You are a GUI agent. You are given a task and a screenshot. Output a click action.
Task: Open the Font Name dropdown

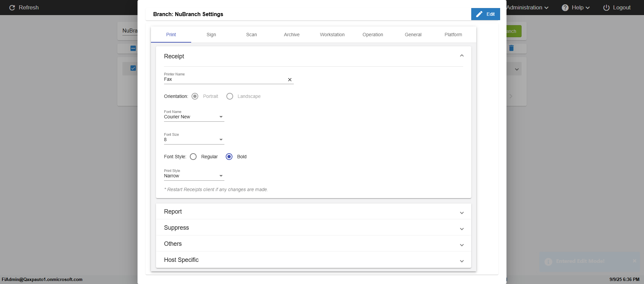pyautogui.click(x=194, y=117)
